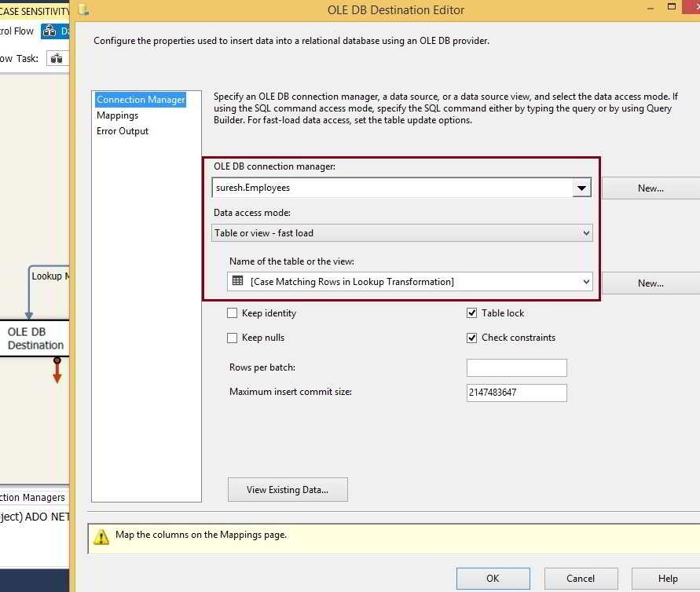Click the Cancel button

tap(581, 578)
